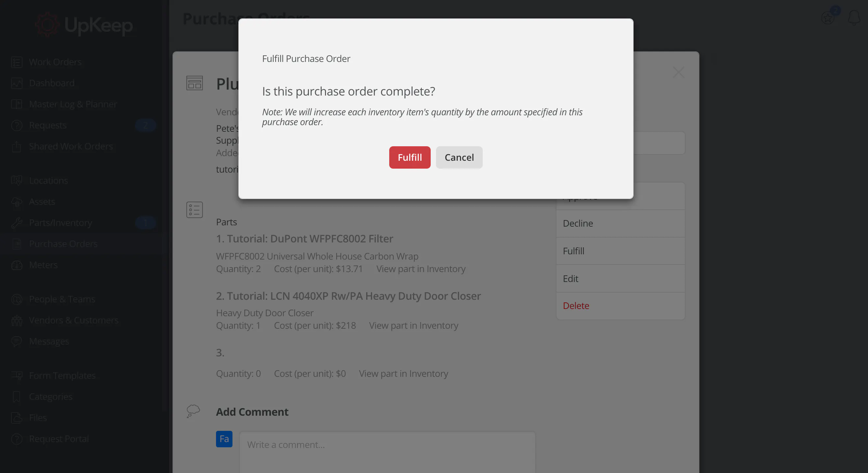Click the Locations map icon

[16, 181]
